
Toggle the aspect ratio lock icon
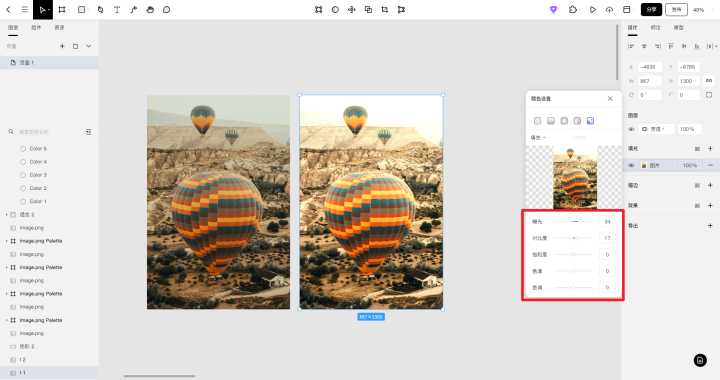tap(709, 81)
